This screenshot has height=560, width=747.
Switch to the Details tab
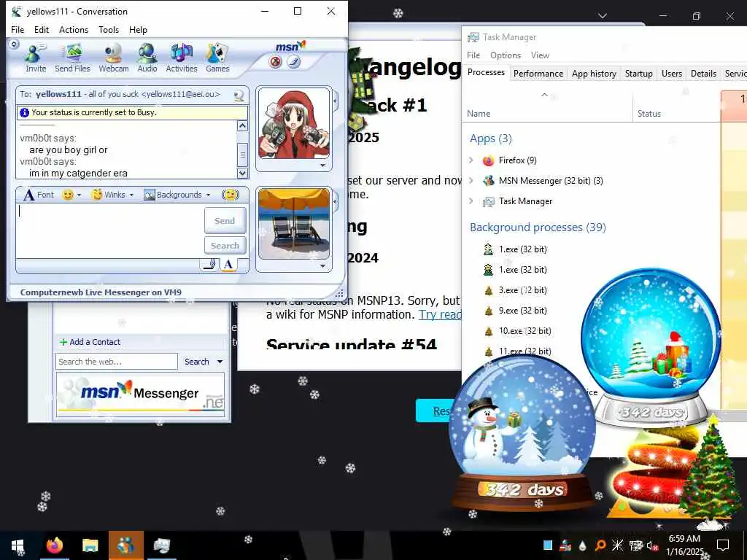click(703, 74)
